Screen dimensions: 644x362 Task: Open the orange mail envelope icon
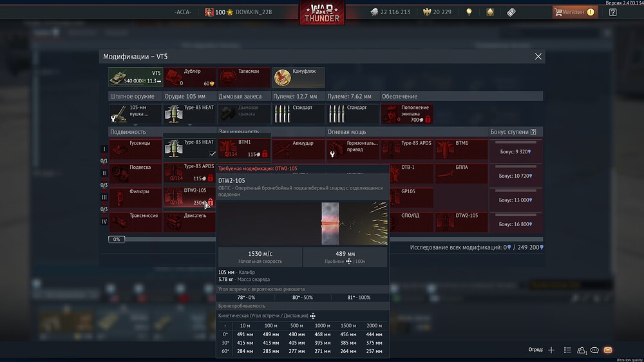pos(608,350)
